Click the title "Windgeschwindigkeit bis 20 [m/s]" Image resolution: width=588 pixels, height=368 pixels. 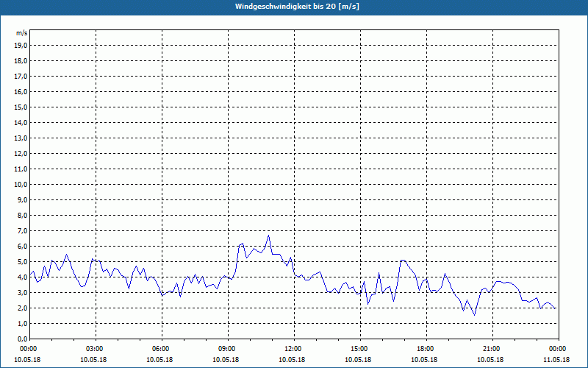tap(297, 7)
